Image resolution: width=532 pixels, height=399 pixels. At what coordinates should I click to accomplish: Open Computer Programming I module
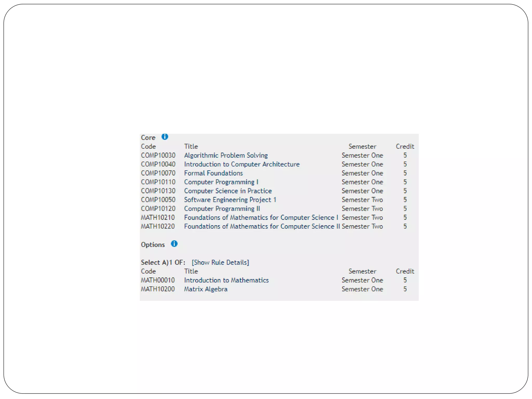pos(221,182)
